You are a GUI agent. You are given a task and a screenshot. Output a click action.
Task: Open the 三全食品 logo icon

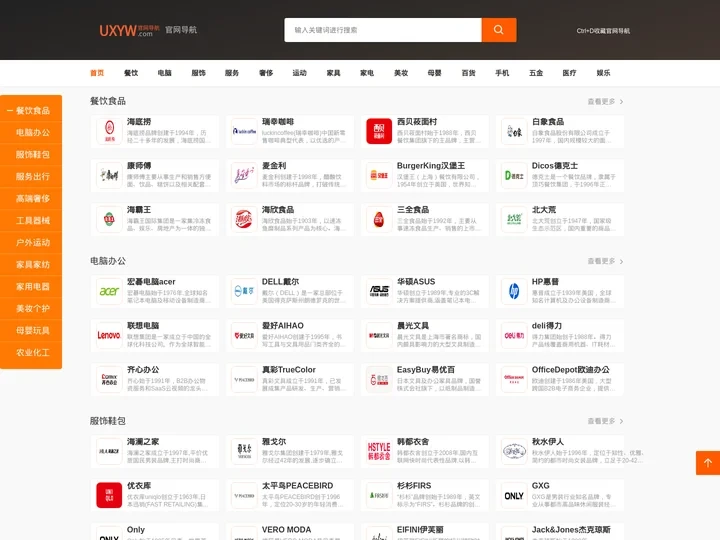(x=379, y=219)
